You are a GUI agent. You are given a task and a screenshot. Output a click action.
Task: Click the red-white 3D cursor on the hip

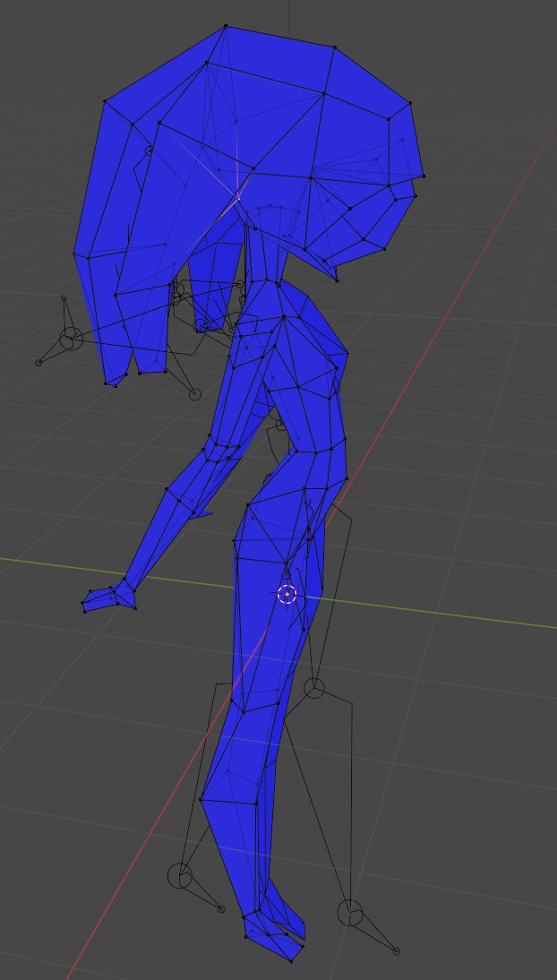coord(287,595)
